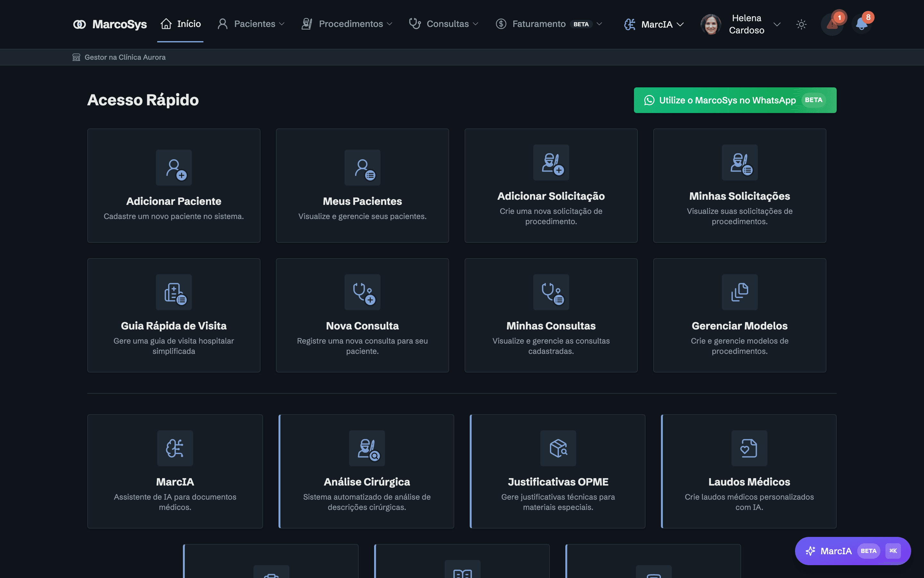Open the Minhas Consultas icon
The height and width of the screenshot is (578, 924).
coord(551,292)
